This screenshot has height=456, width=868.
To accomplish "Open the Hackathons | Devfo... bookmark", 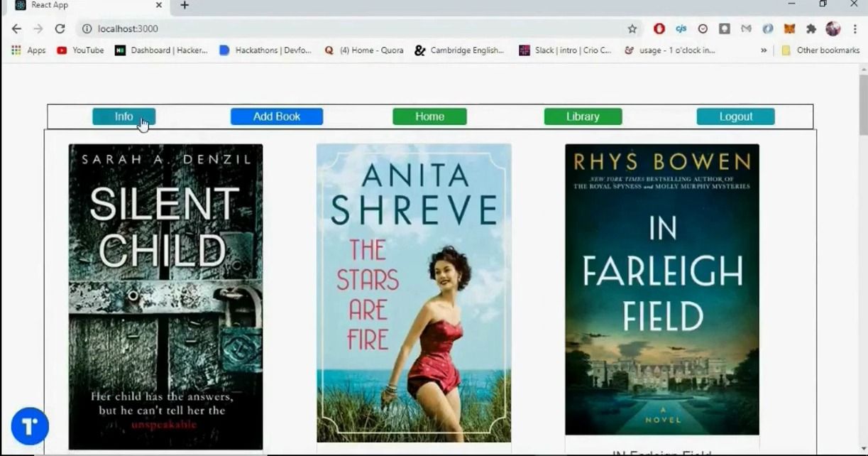I will (x=265, y=50).
